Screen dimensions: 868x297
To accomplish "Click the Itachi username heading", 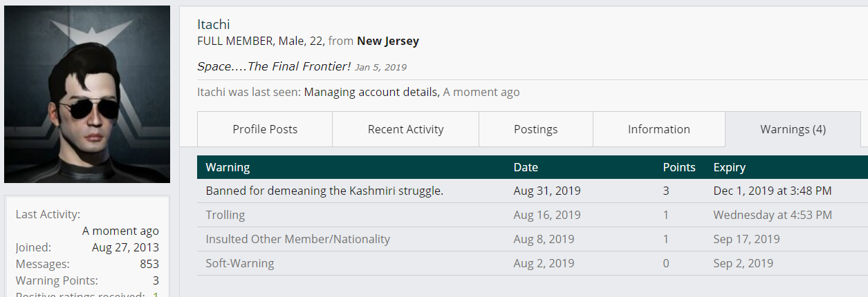I will tap(214, 24).
